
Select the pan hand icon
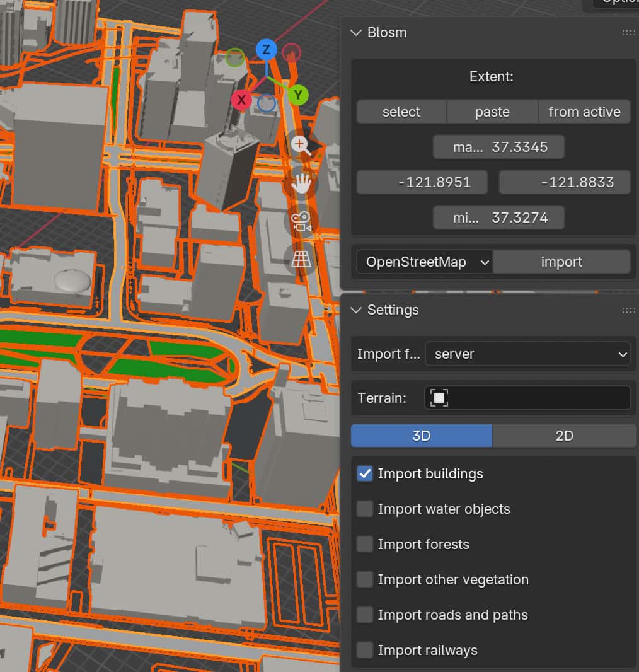click(301, 183)
